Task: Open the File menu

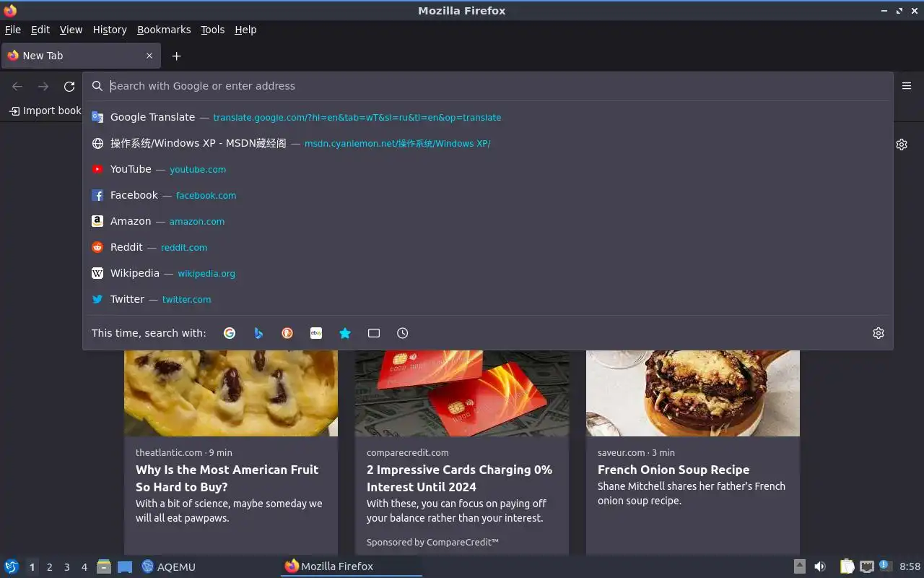Action: click(13, 30)
